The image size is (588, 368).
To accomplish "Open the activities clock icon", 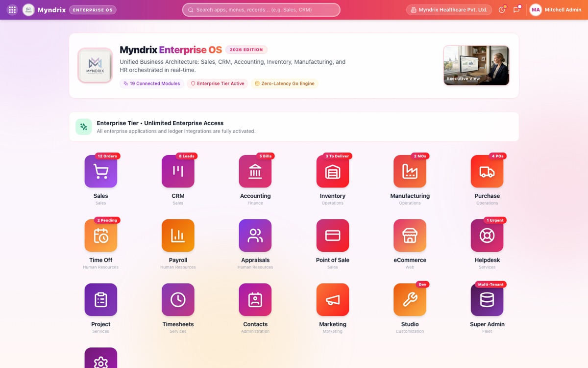I will (502, 10).
